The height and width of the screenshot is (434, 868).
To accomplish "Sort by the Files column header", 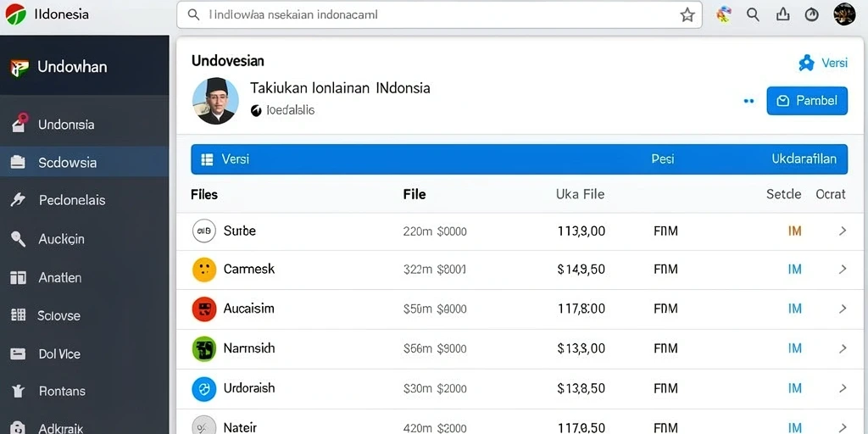I will coord(203,194).
